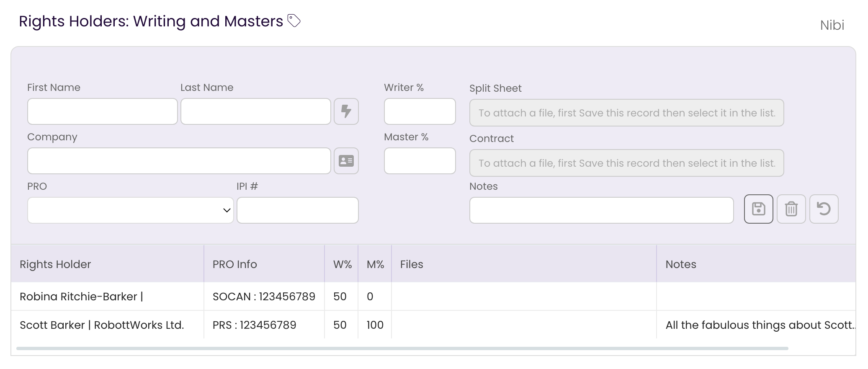Click the lightning bolt quick-fill icon
The height and width of the screenshot is (369, 868).
point(346,111)
